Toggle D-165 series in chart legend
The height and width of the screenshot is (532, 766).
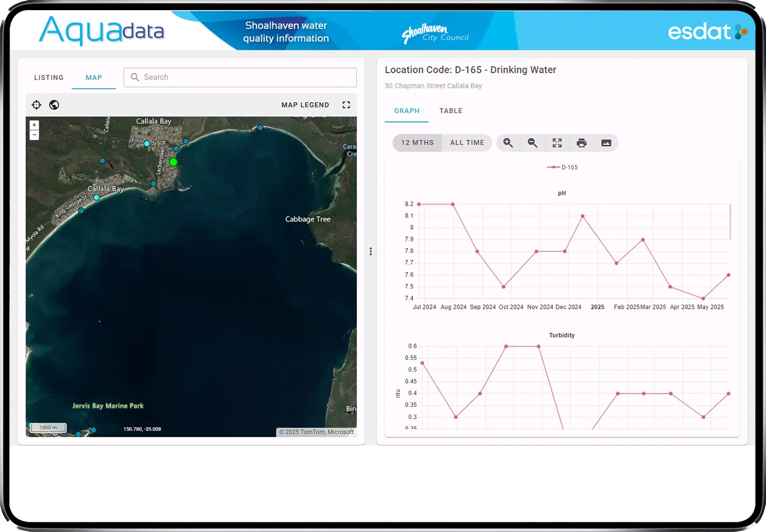[563, 167]
